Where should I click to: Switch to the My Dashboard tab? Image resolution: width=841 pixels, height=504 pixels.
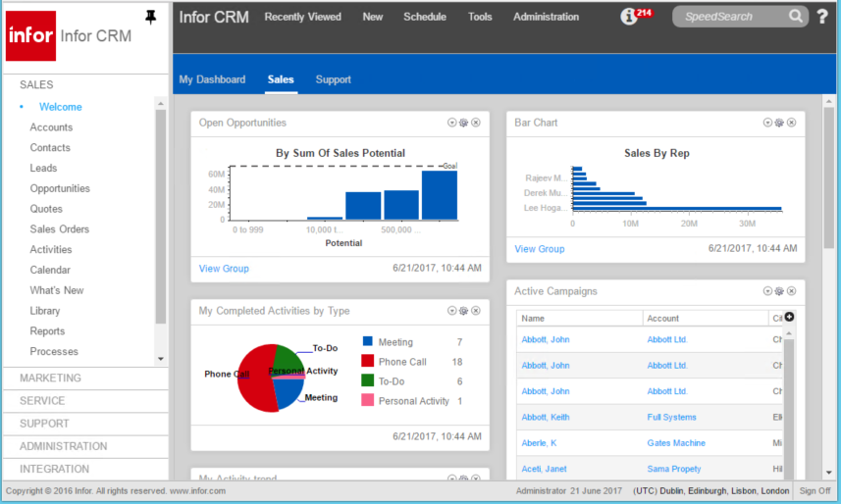(212, 79)
